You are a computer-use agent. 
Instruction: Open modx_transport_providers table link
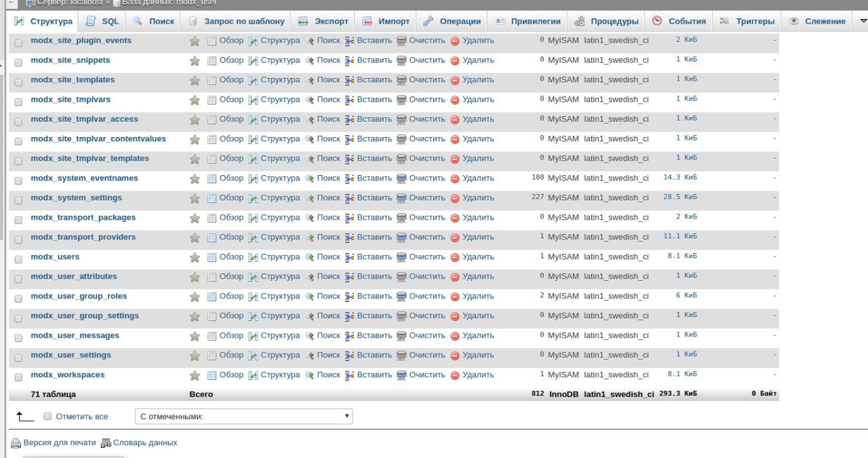(x=83, y=237)
